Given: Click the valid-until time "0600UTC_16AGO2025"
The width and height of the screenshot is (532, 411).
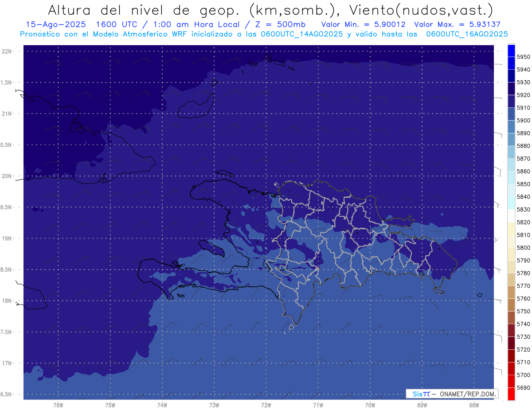Looking at the screenshot, I should [x=467, y=34].
